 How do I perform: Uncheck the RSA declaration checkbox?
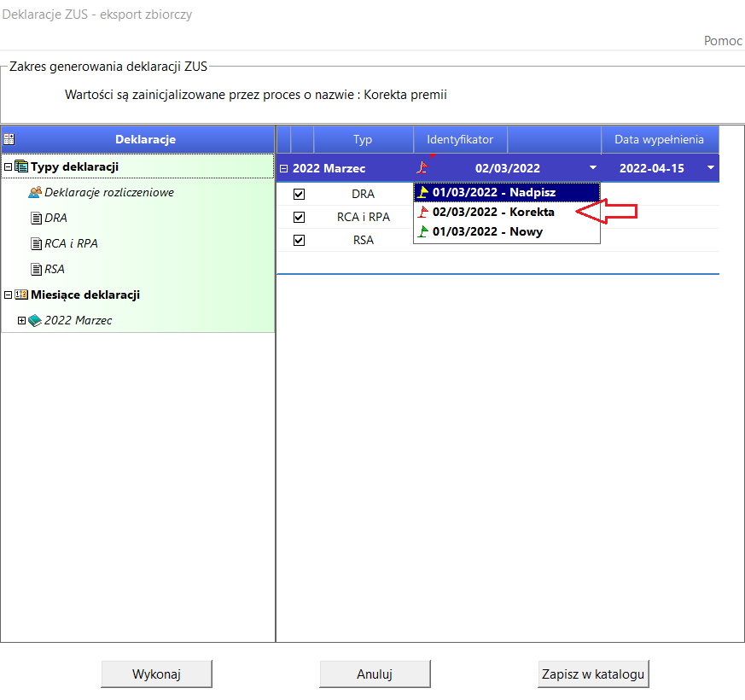tap(299, 240)
